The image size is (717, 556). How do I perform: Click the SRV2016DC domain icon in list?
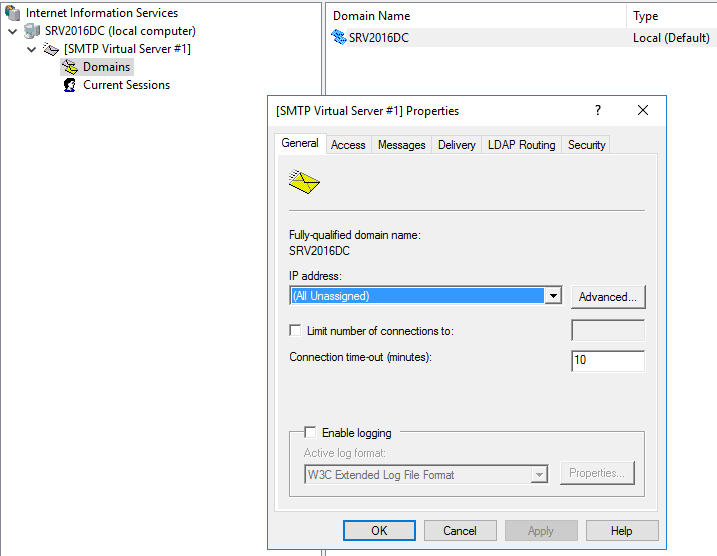click(x=338, y=37)
